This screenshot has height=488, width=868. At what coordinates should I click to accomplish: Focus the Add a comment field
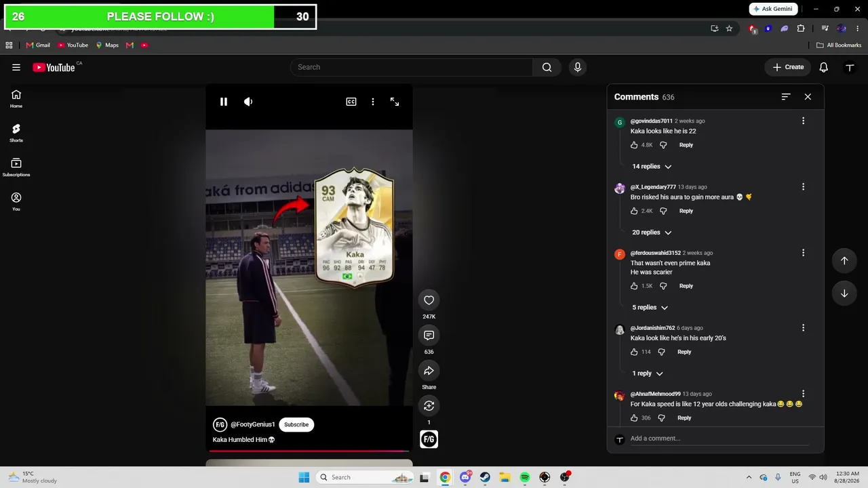(719, 439)
